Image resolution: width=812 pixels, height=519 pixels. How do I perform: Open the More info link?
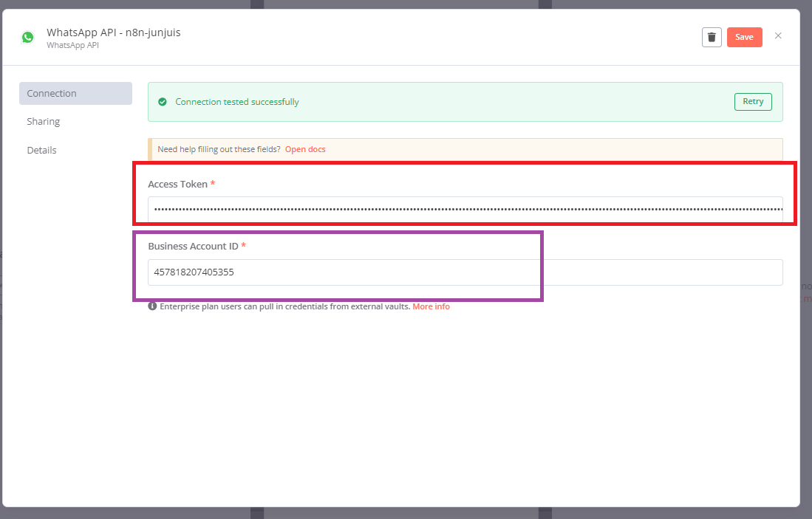[431, 306]
